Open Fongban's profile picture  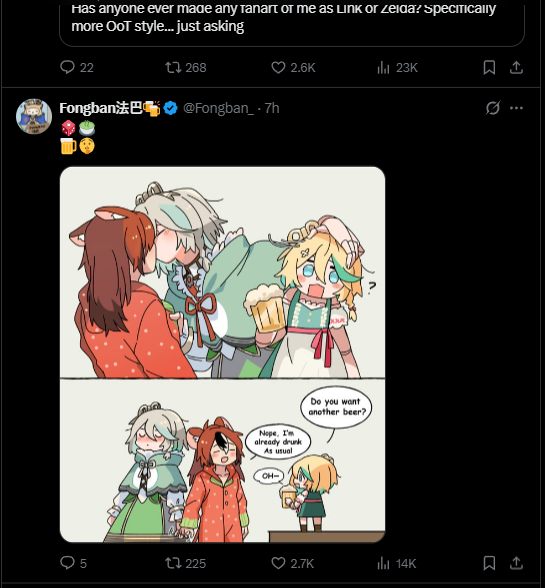34,116
